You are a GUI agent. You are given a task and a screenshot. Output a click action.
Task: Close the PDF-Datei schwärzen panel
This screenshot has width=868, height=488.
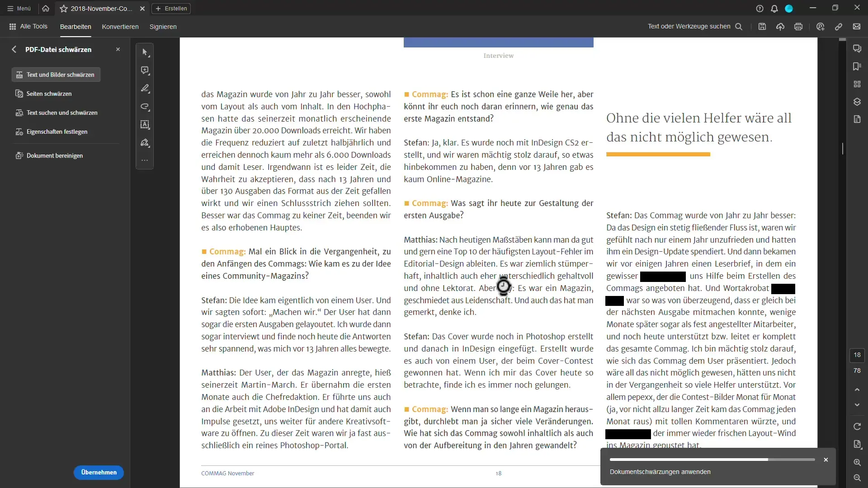[118, 49]
